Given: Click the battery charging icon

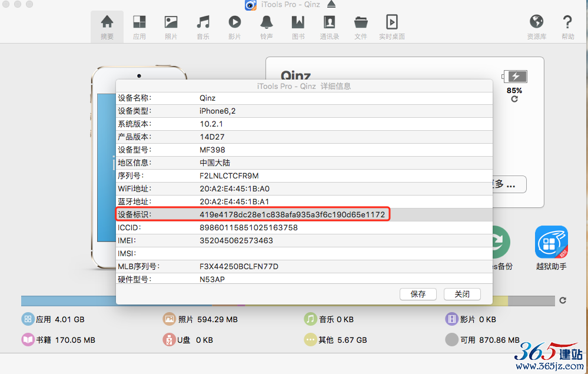Looking at the screenshot, I should 514,77.
